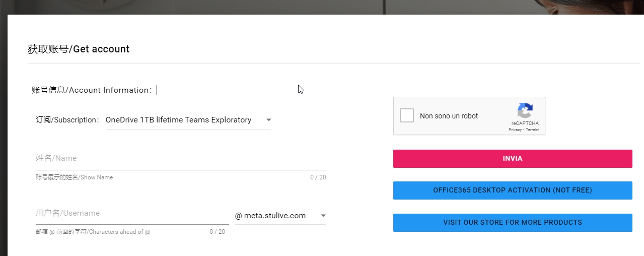Check the "Non sono un robot" reCAPTCHA box
Screen dimensions: 644x256
407,115
